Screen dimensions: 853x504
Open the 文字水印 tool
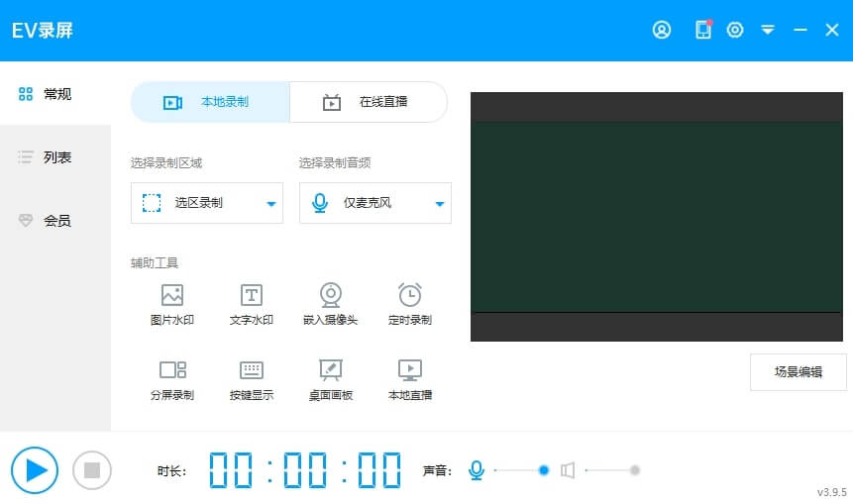click(252, 304)
